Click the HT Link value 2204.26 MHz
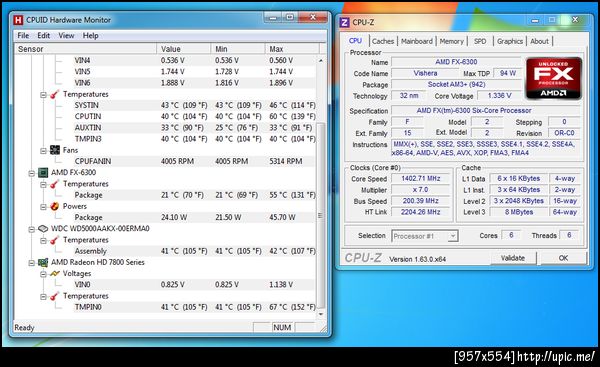This screenshot has height=367, width=600. (421, 212)
